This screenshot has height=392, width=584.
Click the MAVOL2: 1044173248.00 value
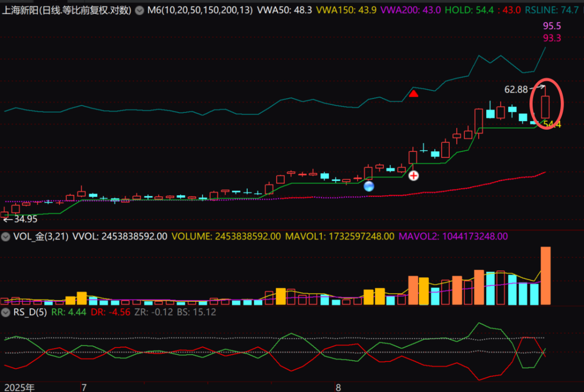click(x=453, y=236)
